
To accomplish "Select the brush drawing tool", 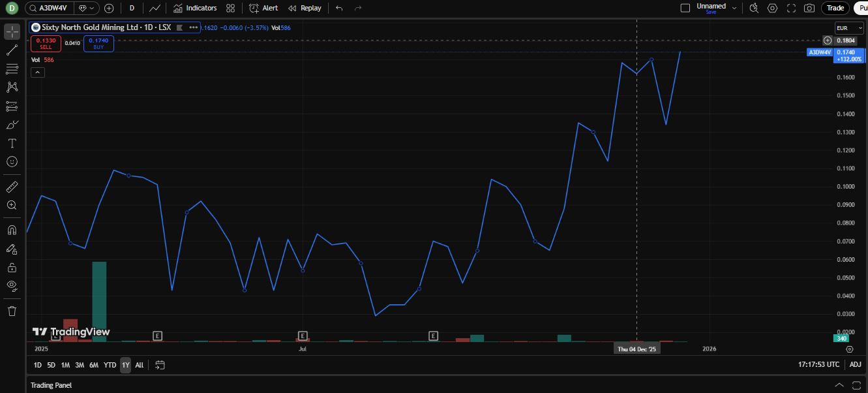I will (12, 125).
